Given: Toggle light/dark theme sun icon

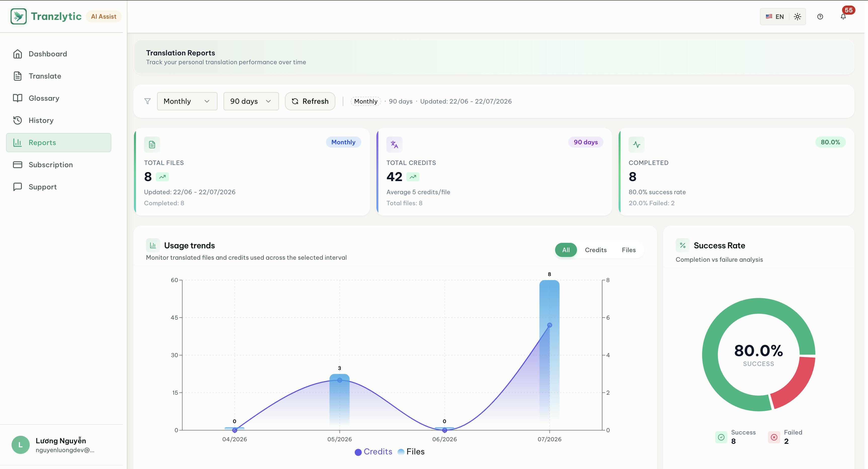Looking at the screenshot, I should tap(797, 17).
